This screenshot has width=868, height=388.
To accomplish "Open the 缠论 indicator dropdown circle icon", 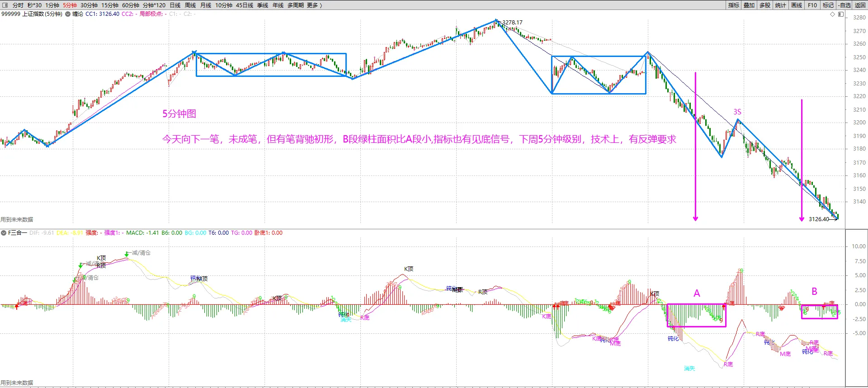I will click(x=68, y=14).
